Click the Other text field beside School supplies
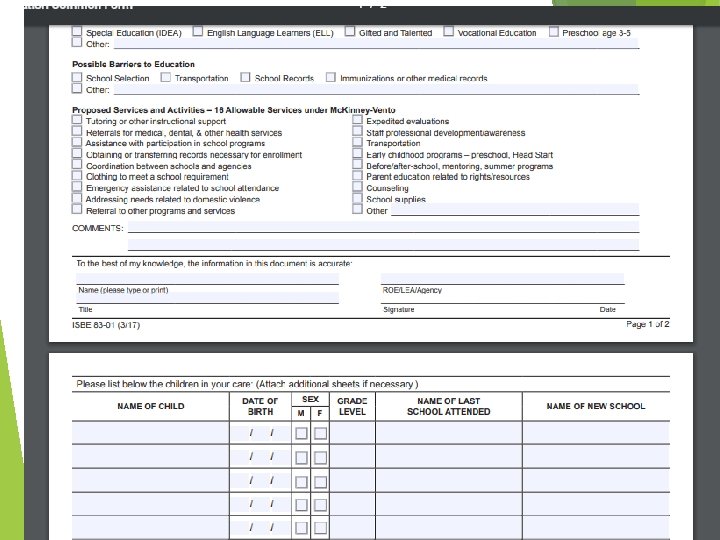The image size is (720, 540). (x=515, y=209)
